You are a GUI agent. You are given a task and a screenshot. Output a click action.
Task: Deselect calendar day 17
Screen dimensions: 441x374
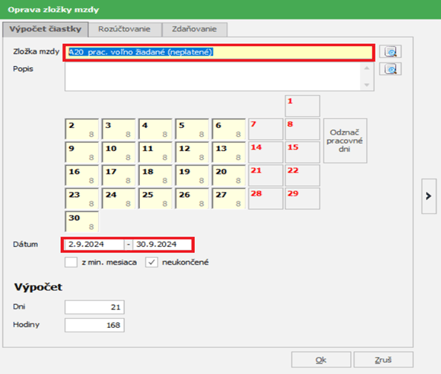(119, 175)
